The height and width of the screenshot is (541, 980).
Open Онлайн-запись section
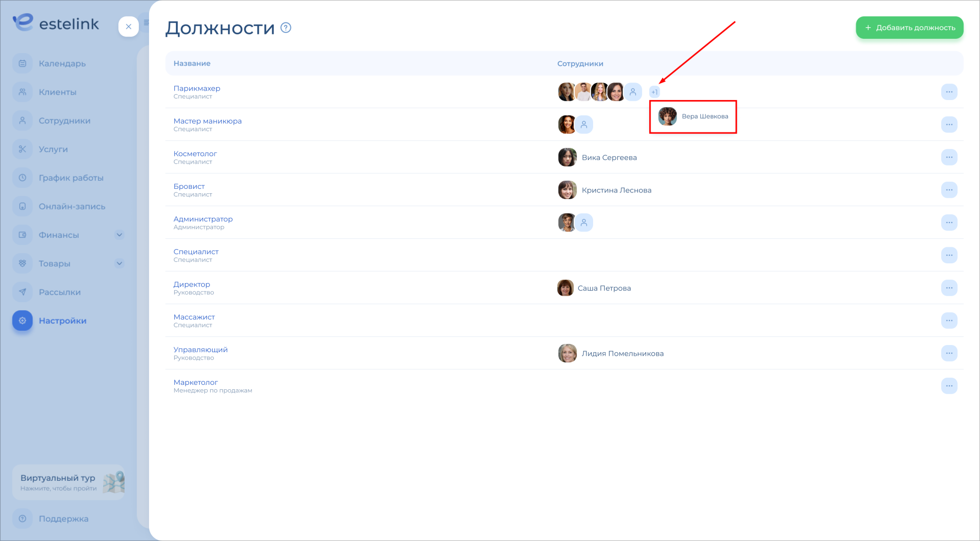click(x=72, y=206)
